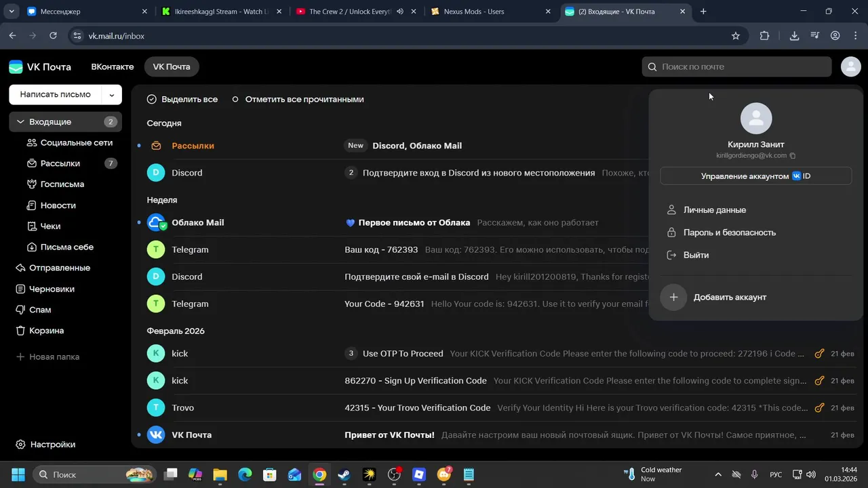Click taskbar volume icon
Viewport: 868px width, 488px height.
point(811,474)
